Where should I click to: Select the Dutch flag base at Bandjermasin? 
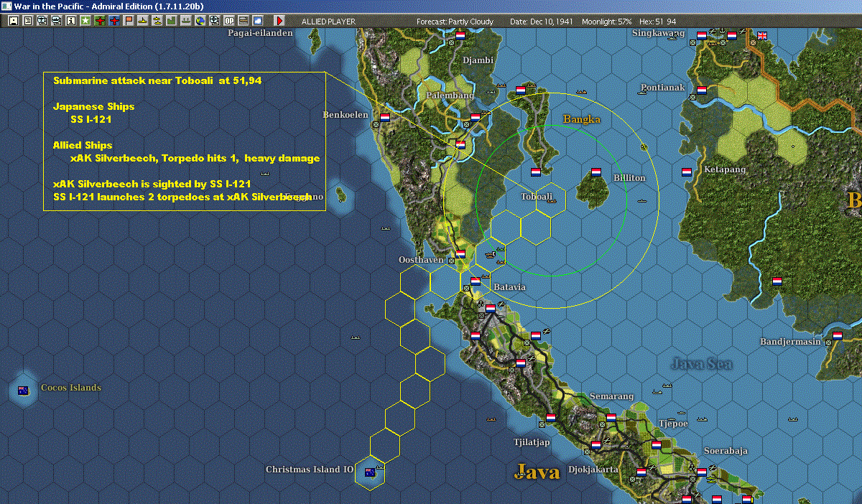coord(837,335)
